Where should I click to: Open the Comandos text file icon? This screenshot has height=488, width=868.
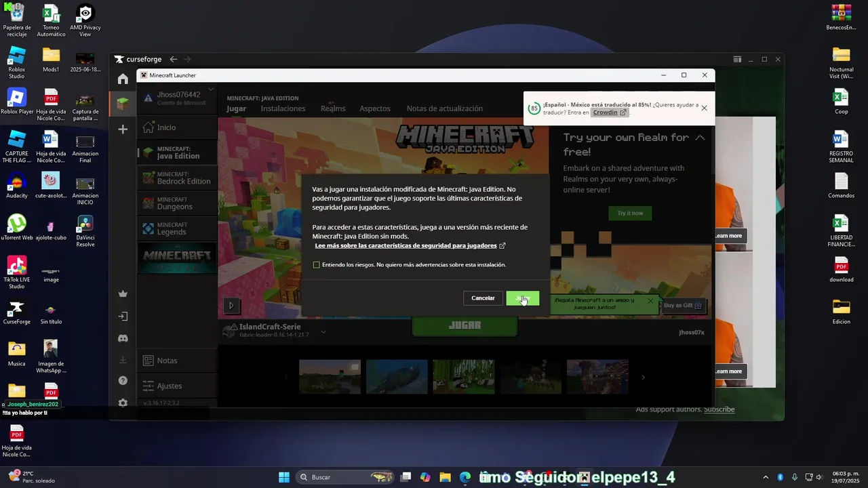(841, 186)
